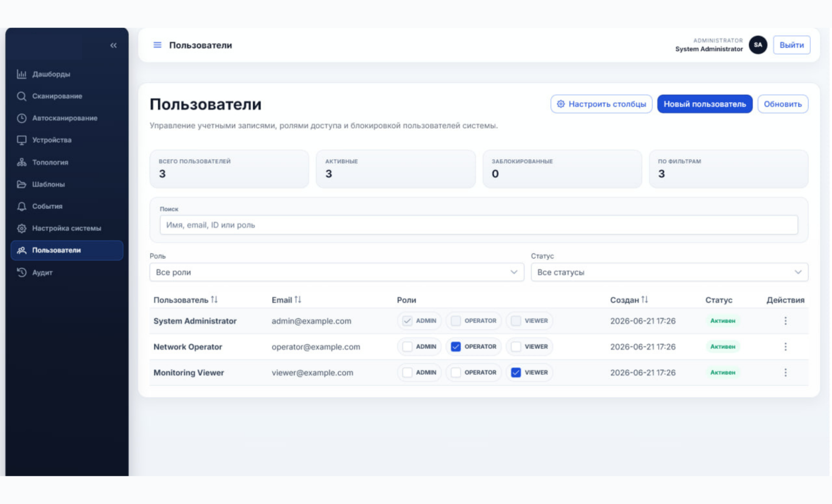
Task: Click Активен status badge for System Administrator
Action: (x=722, y=321)
